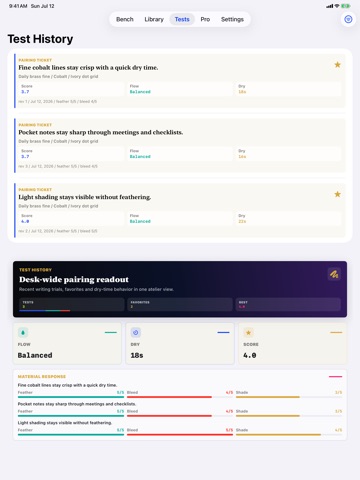This screenshot has height=480, width=360.
Task: Open 'Pocket notes stay sharp' pairing ticket
Action: pyautogui.click(x=180, y=145)
